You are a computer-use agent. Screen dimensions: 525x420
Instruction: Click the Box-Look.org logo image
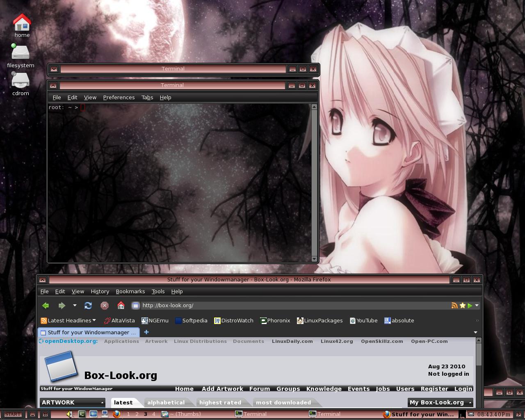pos(61,367)
